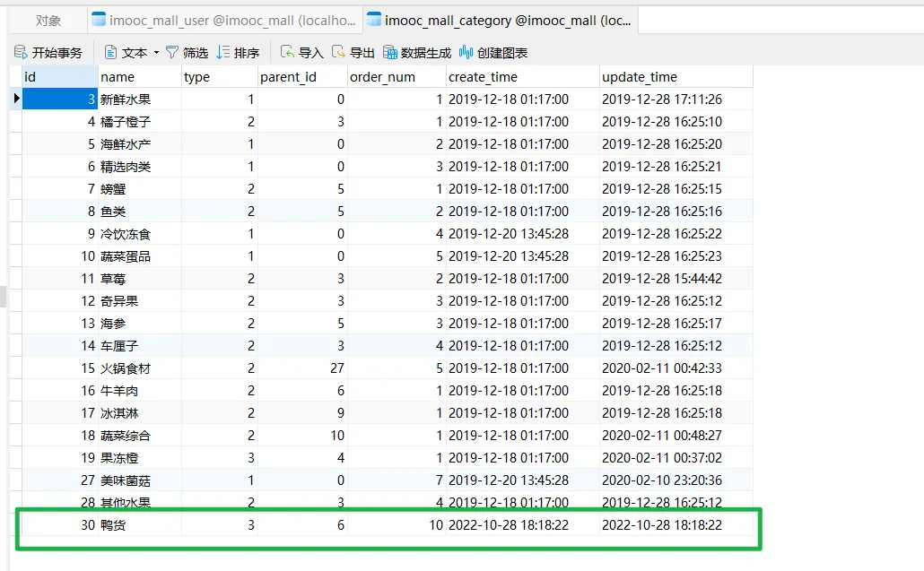Viewport: 924px width, 571px height.
Task: Select the name cell 草莓
Action: 140,279
